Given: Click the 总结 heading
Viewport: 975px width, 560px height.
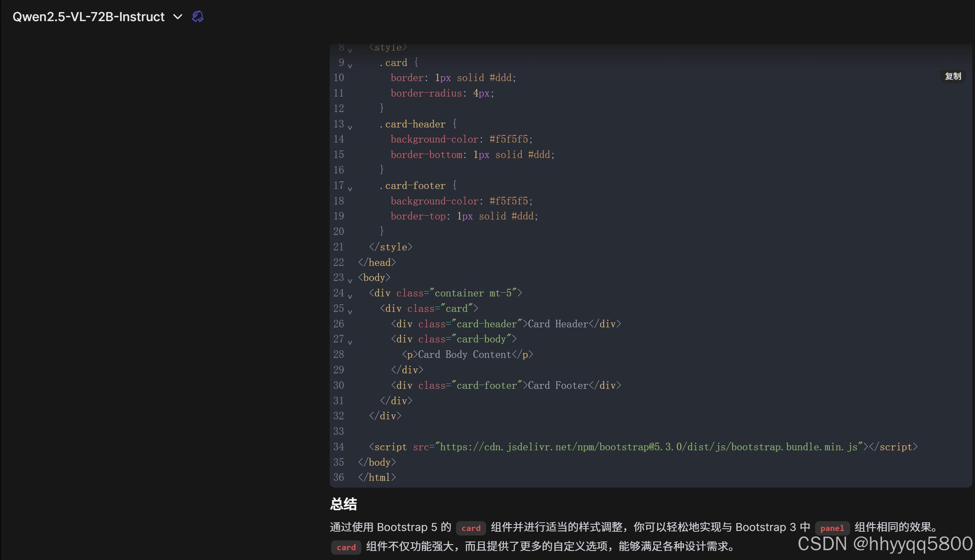Looking at the screenshot, I should [x=344, y=504].
